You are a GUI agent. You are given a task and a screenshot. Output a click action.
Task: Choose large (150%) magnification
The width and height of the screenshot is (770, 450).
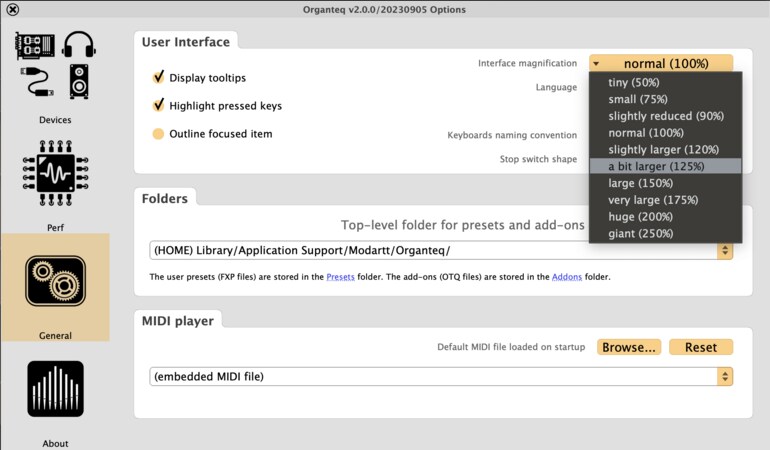click(665, 183)
